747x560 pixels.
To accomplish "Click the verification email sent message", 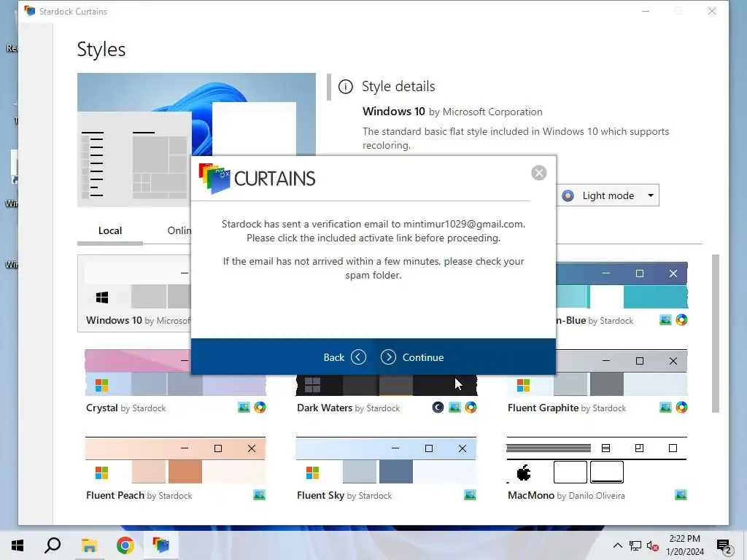I will [x=373, y=231].
